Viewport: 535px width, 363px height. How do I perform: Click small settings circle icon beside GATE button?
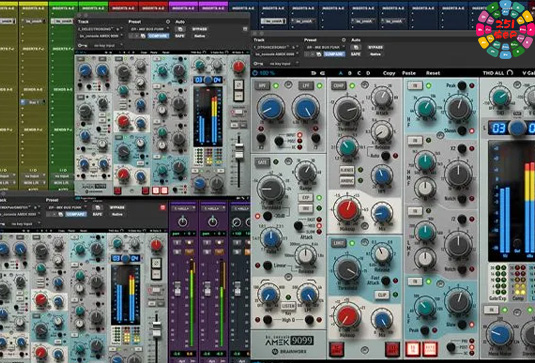pos(289,162)
